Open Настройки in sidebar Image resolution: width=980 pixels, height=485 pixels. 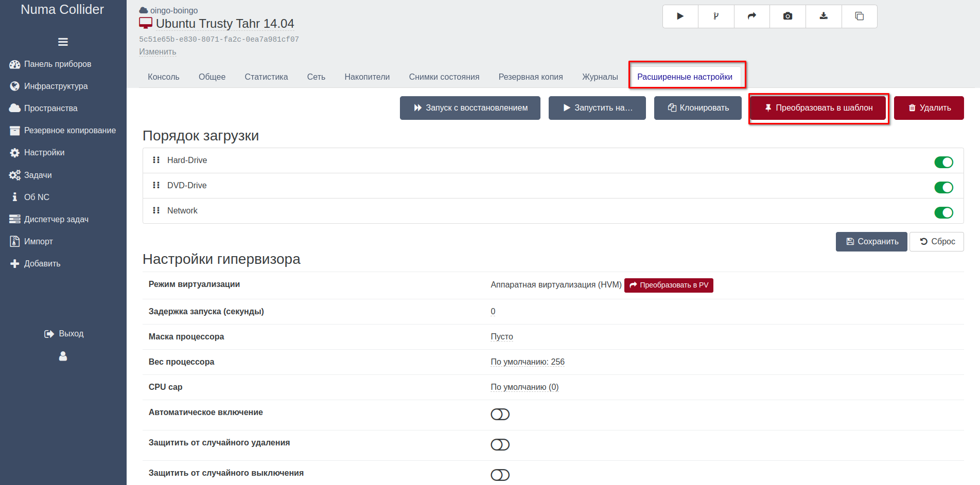37,153
